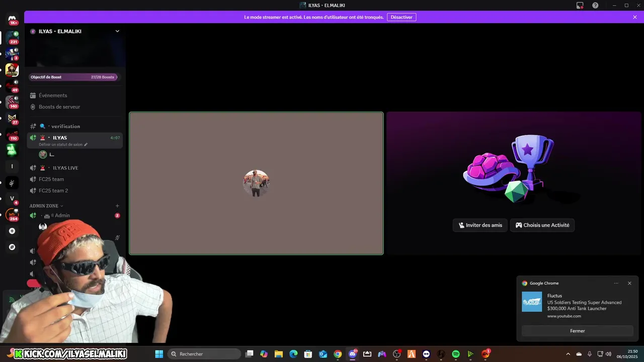Click the Fluctus channel thumbnail
This screenshot has width=644, height=362.
pyautogui.click(x=532, y=302)
